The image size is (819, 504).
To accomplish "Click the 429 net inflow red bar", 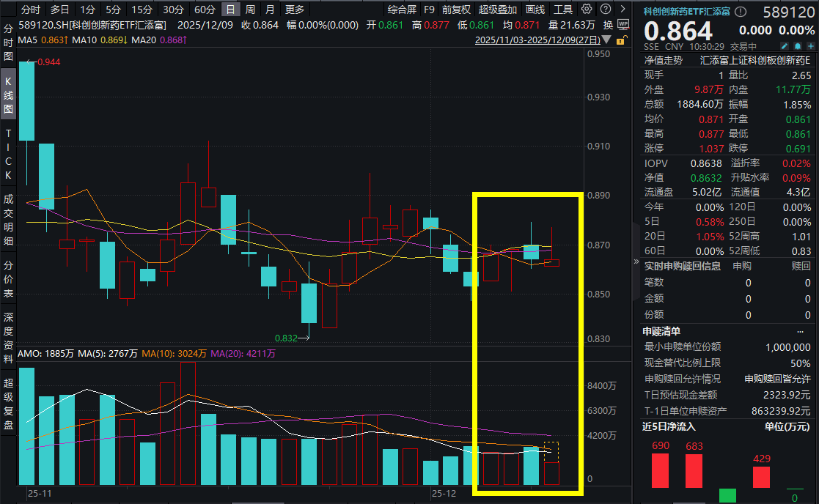I will [762, 478].
